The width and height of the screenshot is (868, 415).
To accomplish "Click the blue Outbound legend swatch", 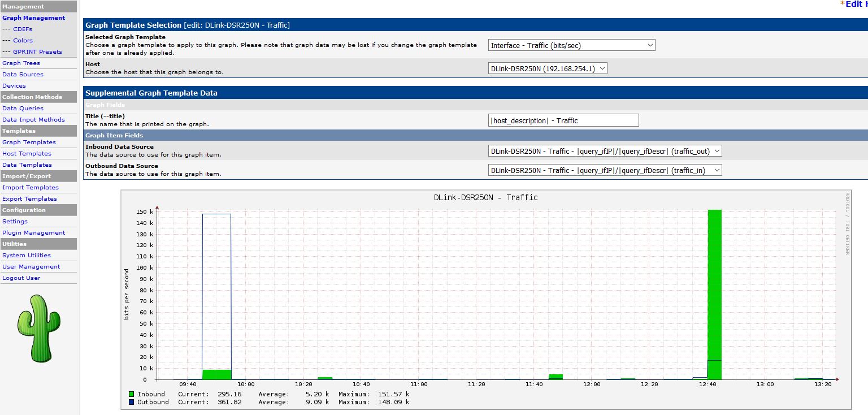I will point(132,402).
